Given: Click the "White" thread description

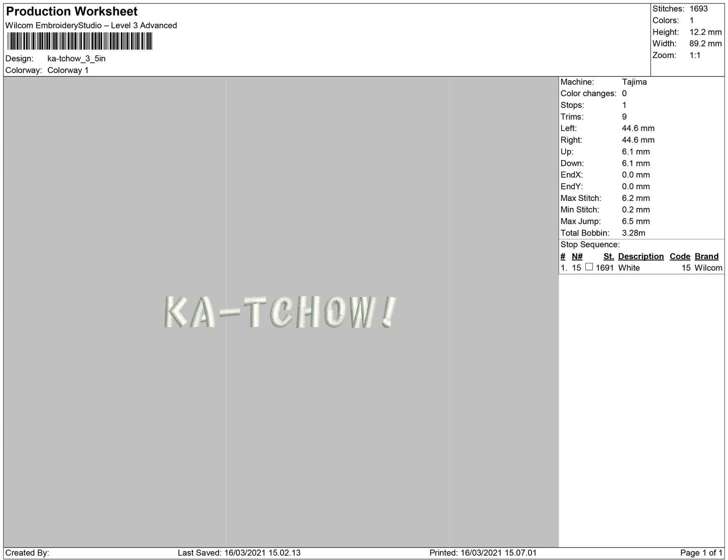Looking at the screenshot, I should click(x=629, y=268).
